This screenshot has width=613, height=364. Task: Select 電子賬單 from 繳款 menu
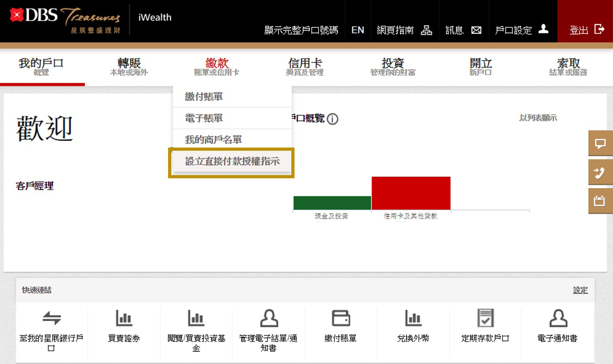click(204, 118)
